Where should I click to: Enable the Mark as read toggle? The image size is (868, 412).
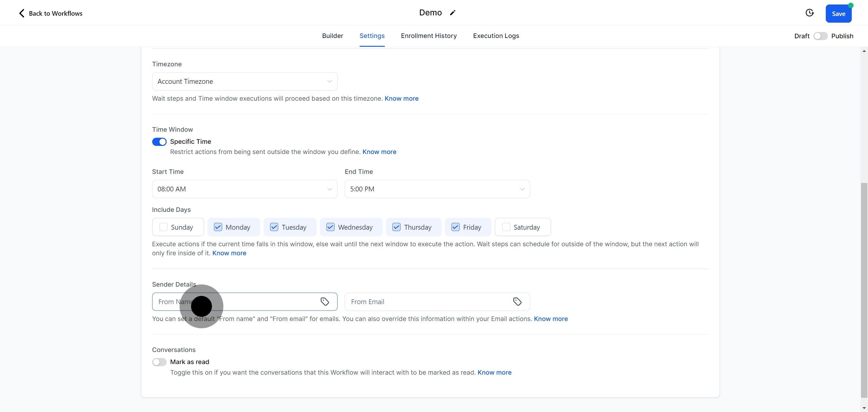click(x=159, y=362)
